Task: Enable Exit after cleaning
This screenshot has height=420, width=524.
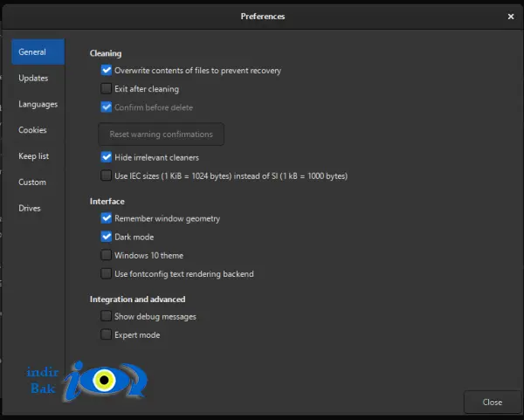Action: 107,88
